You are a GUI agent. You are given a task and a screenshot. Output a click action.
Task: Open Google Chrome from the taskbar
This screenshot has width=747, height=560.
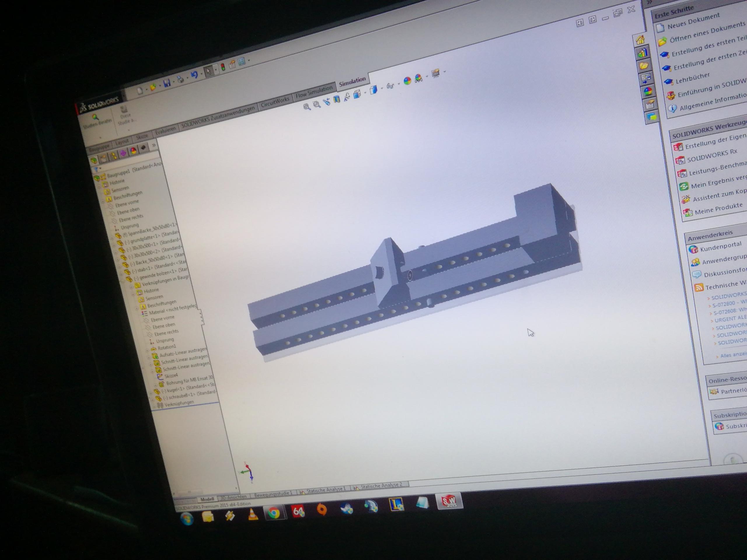274,513
